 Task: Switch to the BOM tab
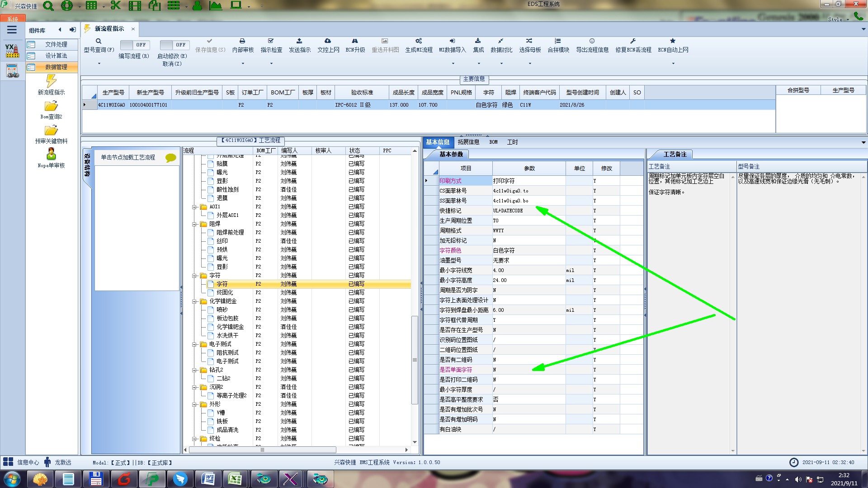pyautogui.click(x=493, y=142)
